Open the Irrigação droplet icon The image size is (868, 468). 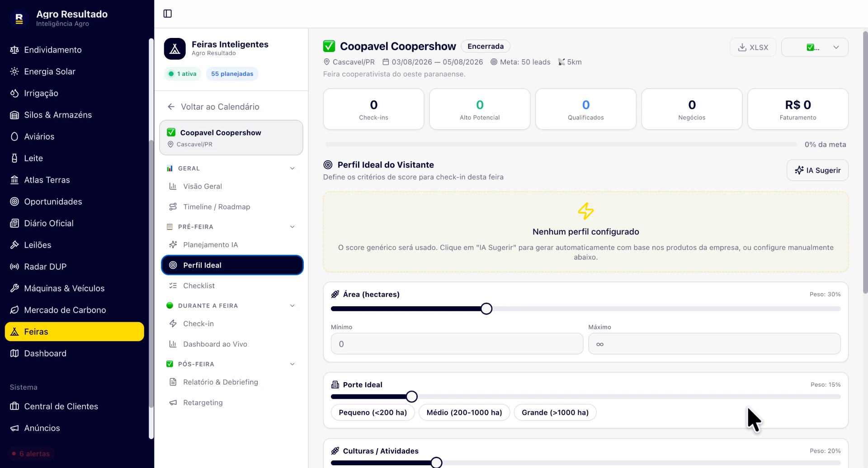tap(14, 93)
